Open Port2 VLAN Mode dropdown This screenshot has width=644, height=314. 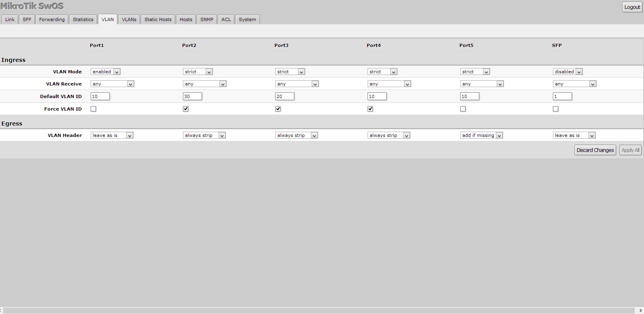click(x=198, y=72)
